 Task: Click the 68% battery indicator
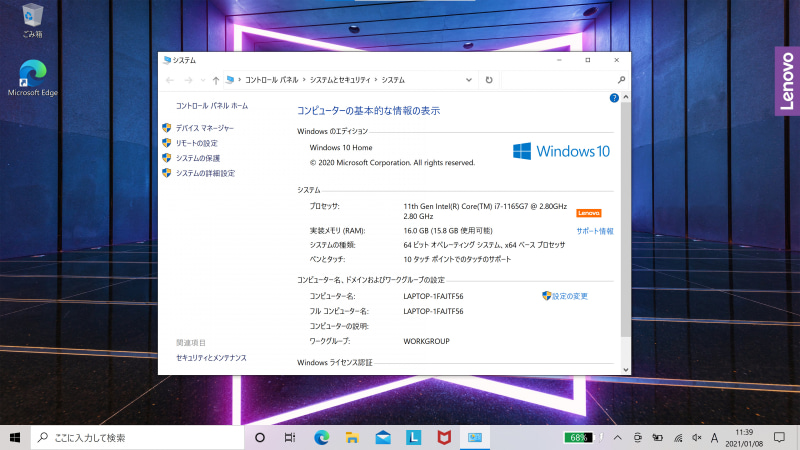[x=578, y=437]
